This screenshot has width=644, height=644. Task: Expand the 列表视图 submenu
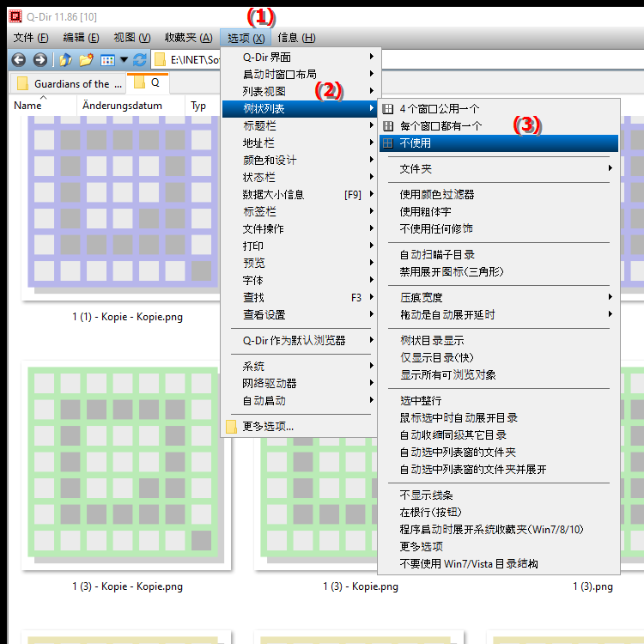pyautogui.click(x=300, y=92)
